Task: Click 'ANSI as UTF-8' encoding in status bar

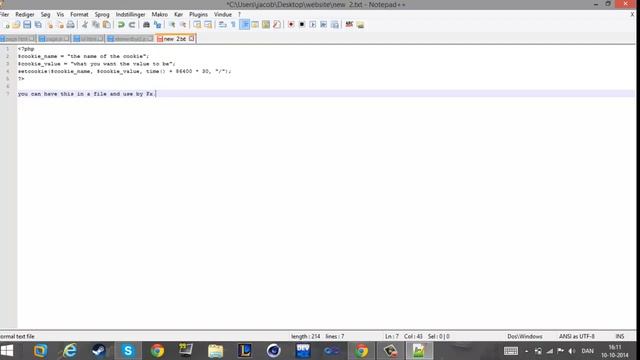Action: tap(577, 336)
